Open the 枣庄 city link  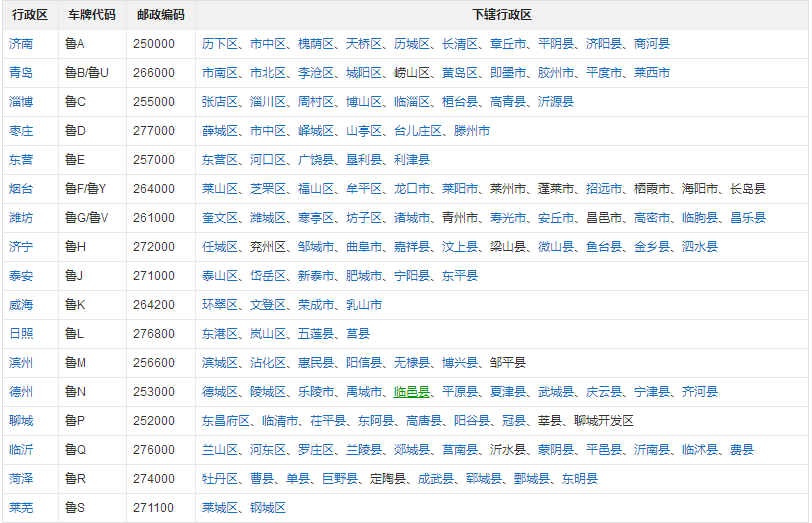pyautogui.click(x=21, y=131)
